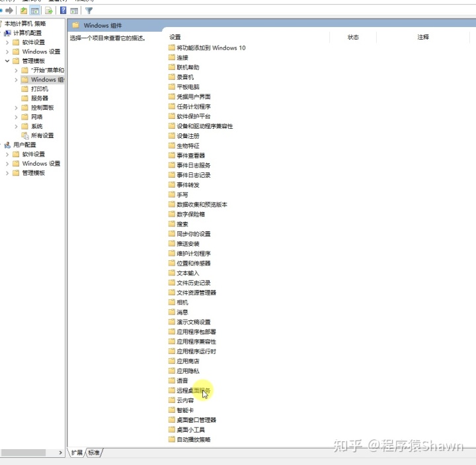The image size is (476, 465).
Task: Select the 桌面窗口管理器 folder
Action: pos(196,420)
